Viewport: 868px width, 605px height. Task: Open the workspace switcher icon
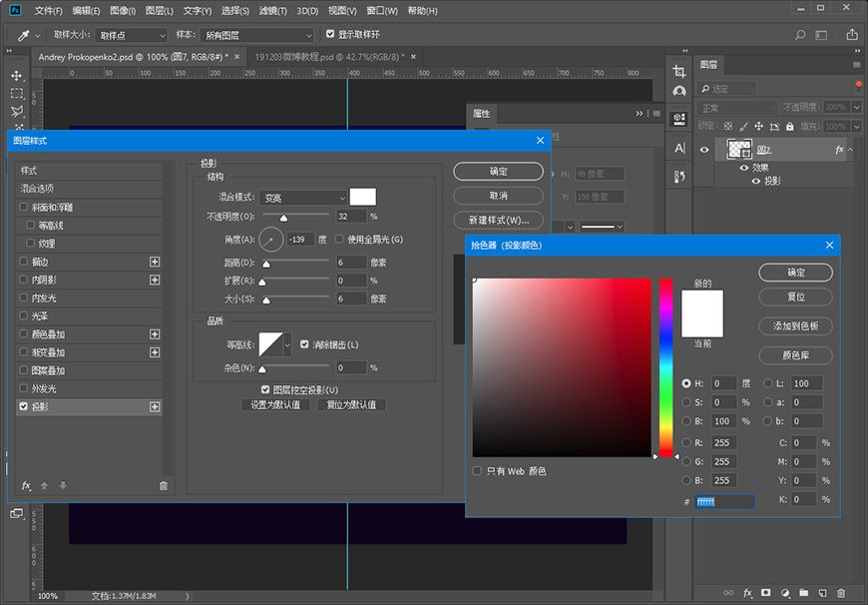click(x=821, y=35)
